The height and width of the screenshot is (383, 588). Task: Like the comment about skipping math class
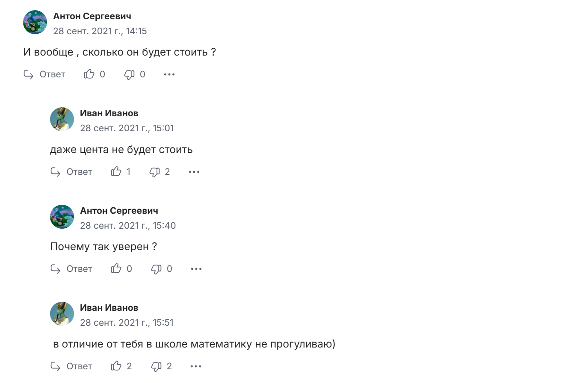116,366
